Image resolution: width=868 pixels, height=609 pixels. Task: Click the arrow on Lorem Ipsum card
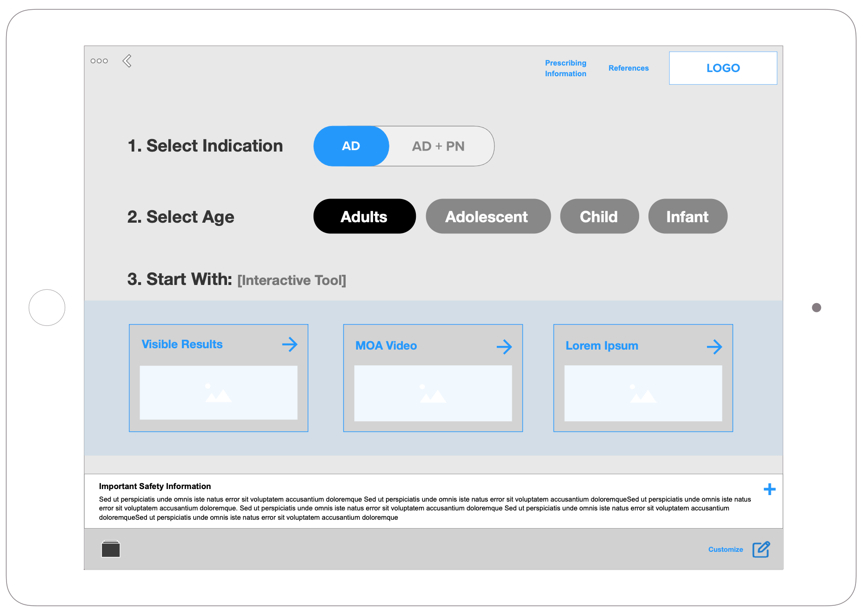click(x=714, y=346)
